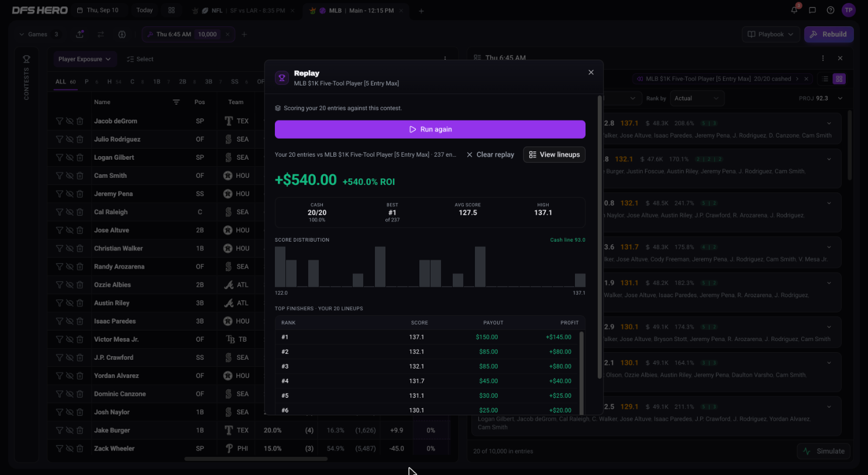The image size is (868, 475).
Task: Open the notifications bell
Action: (x=794, y=10)
